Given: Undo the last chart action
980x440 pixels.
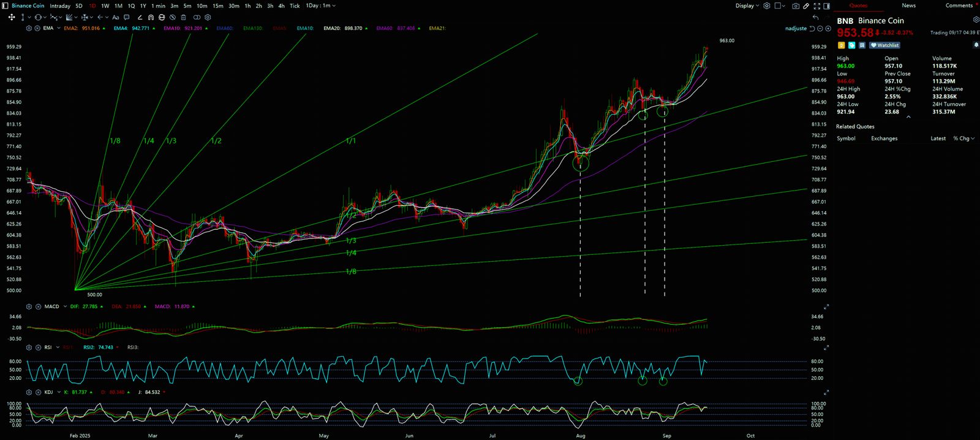Looking at the screenshot, I should coord(816,17).
